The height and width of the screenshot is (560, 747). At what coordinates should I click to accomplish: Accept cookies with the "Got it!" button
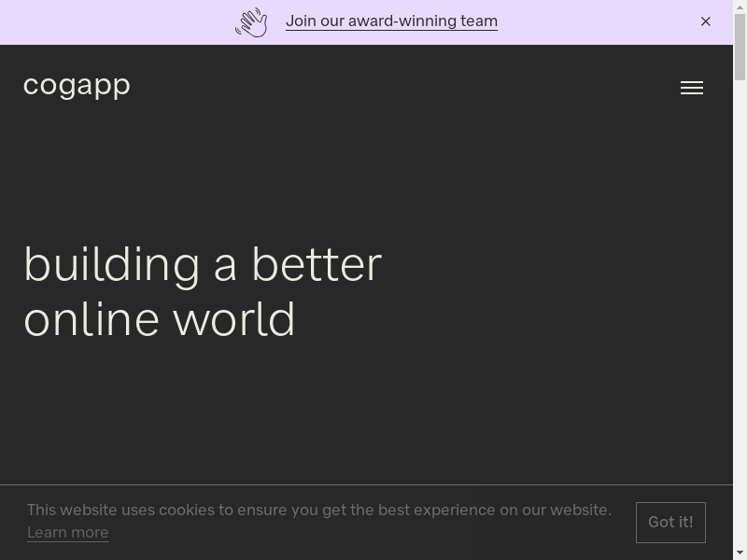tap(670, 522)
